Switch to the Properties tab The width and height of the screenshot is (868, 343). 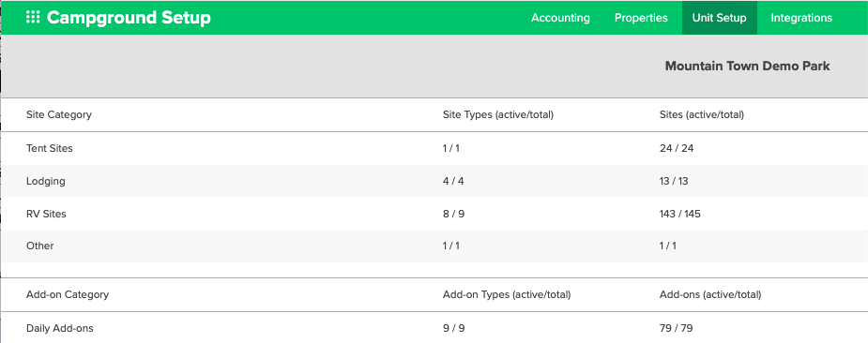641,18
